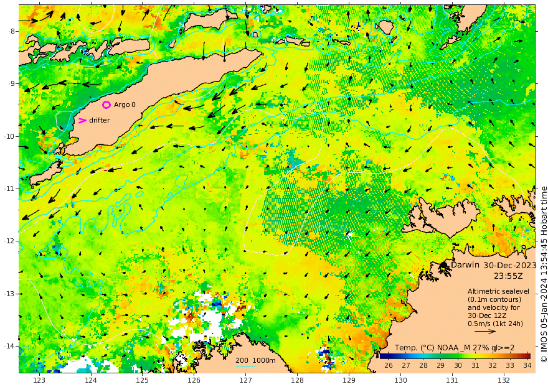Click the dark red 34°C end of colorbar
Screen dimensions: 548x392
point(527,356)
